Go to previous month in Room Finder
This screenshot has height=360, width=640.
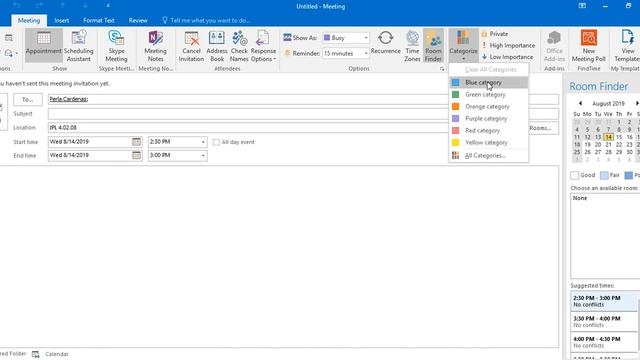tap(580, 104)
